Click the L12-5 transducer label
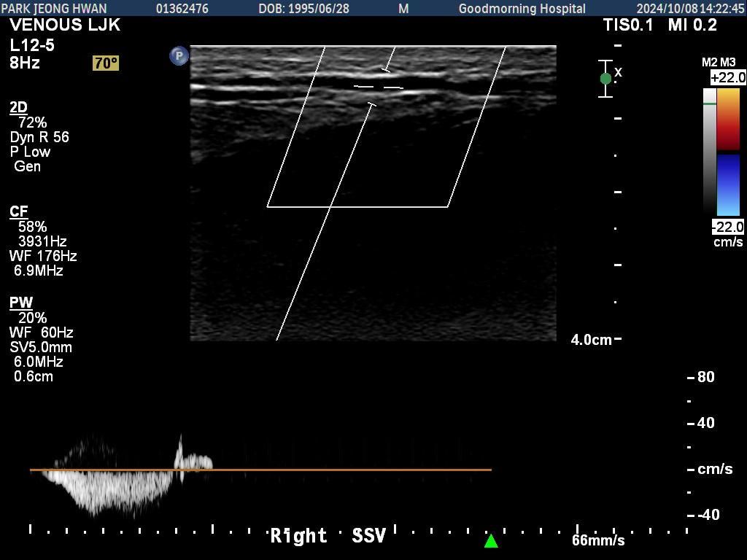 32,45
